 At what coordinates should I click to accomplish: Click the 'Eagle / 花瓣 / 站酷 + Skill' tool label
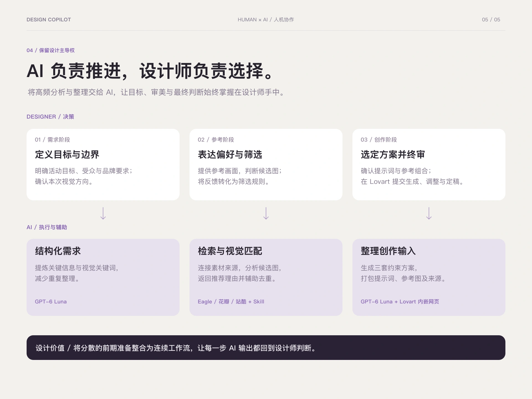[x=231, y=302]
